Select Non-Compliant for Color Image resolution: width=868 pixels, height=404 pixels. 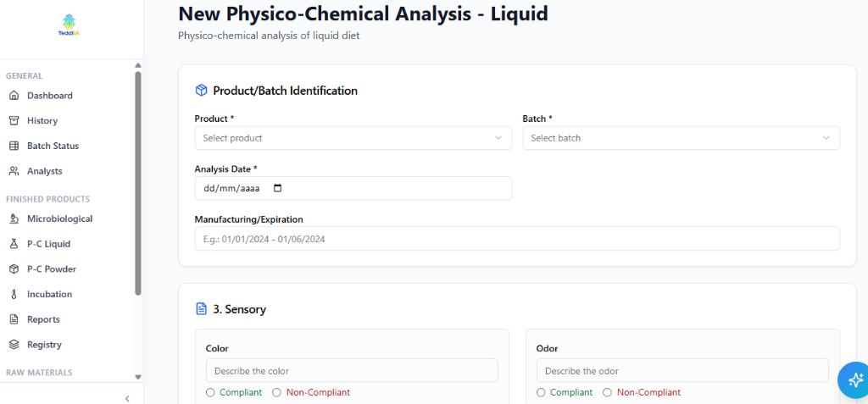click(x=276, y=392)
